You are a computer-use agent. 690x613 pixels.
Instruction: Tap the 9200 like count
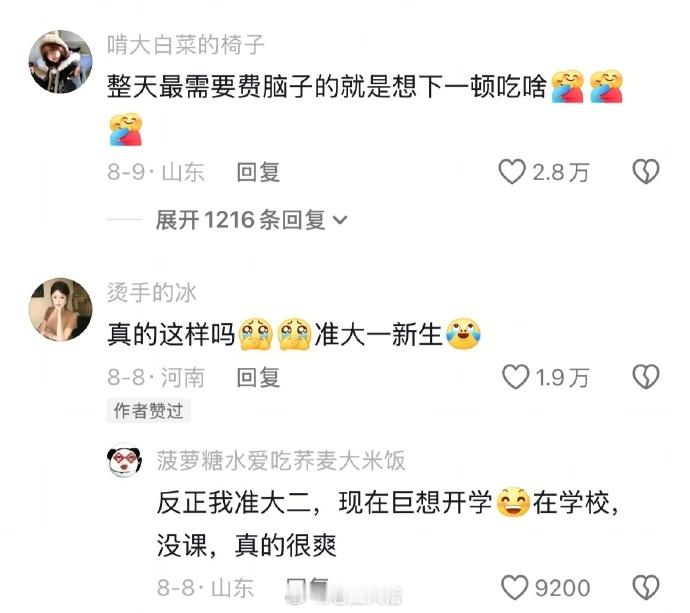point(562,588)
